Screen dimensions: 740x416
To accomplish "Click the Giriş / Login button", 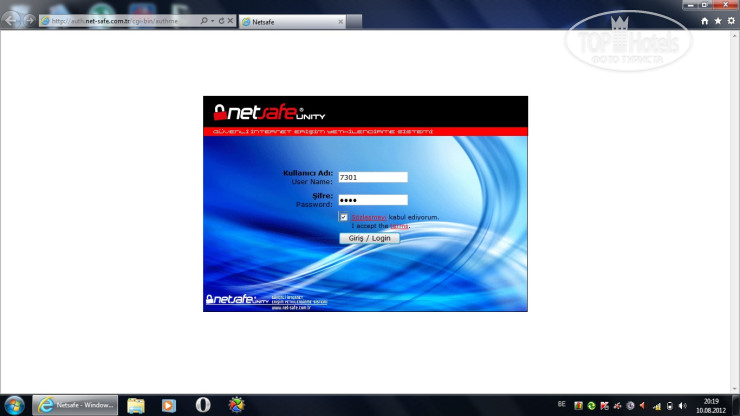I will coord(369,238).
